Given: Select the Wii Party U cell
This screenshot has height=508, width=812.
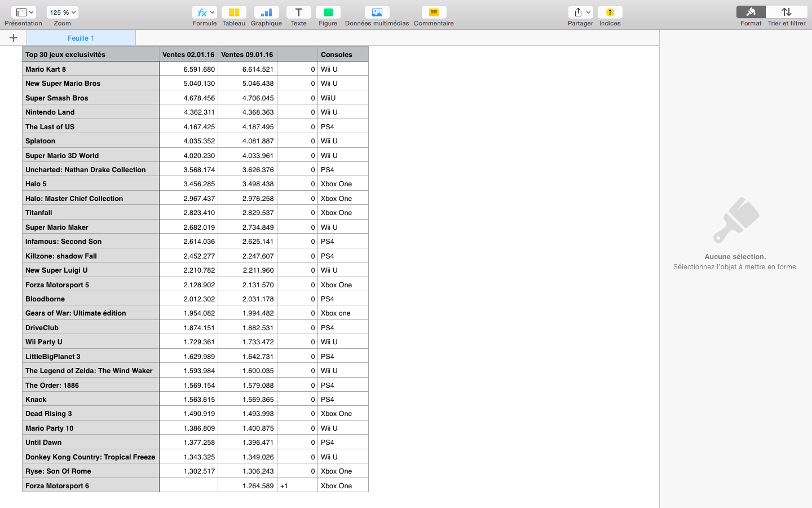Looking at the screenshot, I should click(x=91, y=341).
